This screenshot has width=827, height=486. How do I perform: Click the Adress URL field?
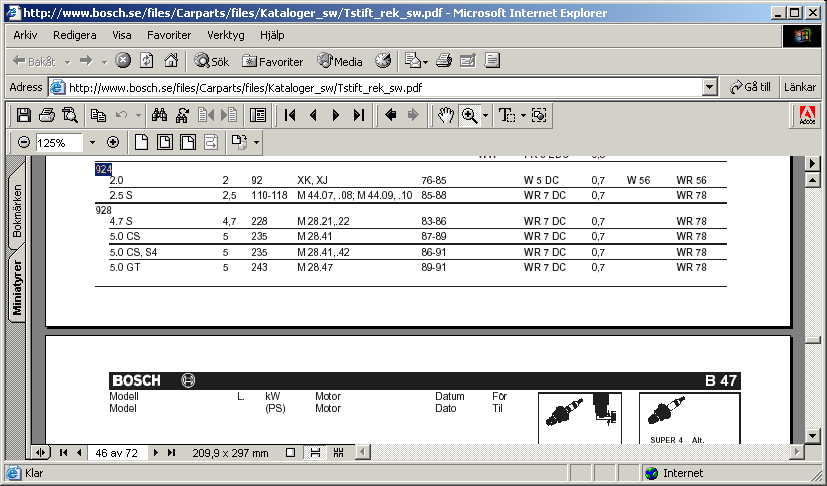click(376, 88)
